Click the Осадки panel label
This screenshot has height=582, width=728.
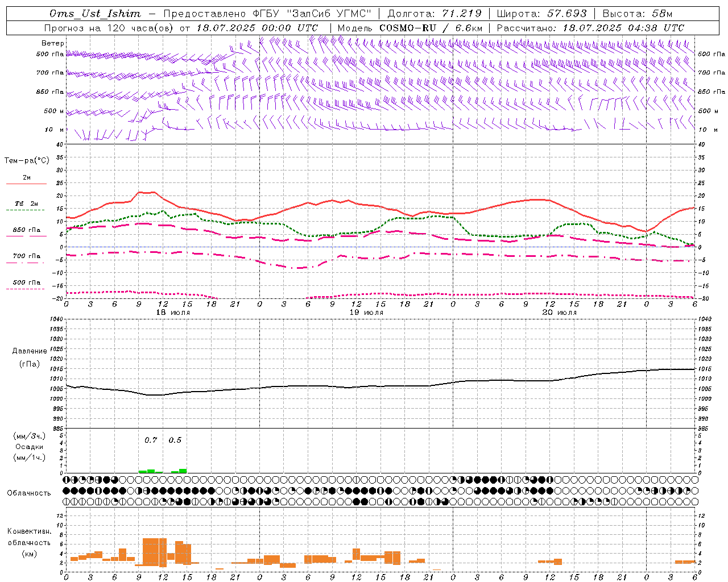(x=29, y=447)
